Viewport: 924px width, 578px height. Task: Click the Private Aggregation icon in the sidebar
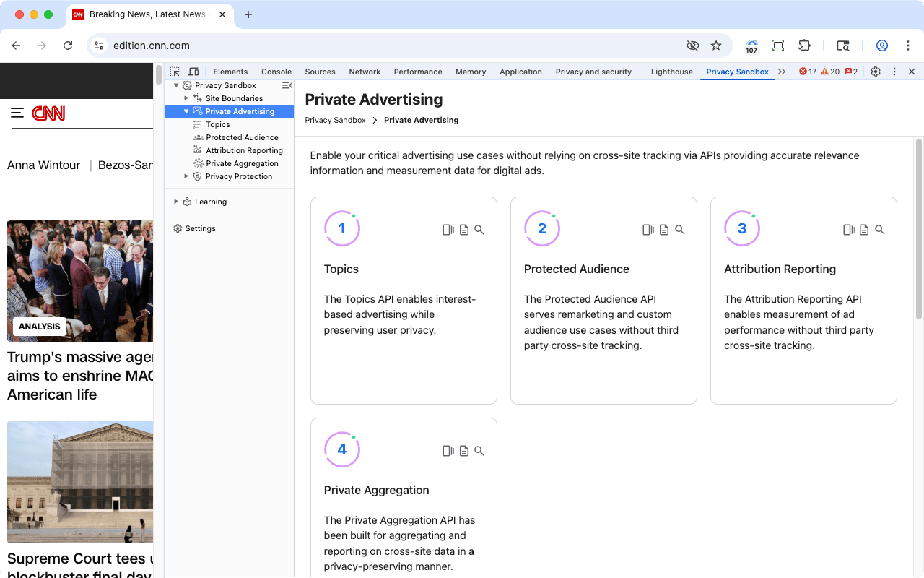pyautogui.click(x=197, y=163)
